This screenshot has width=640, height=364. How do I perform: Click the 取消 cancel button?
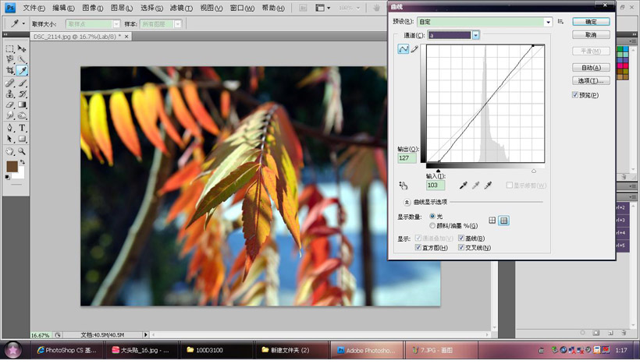(x=591, y=35)
